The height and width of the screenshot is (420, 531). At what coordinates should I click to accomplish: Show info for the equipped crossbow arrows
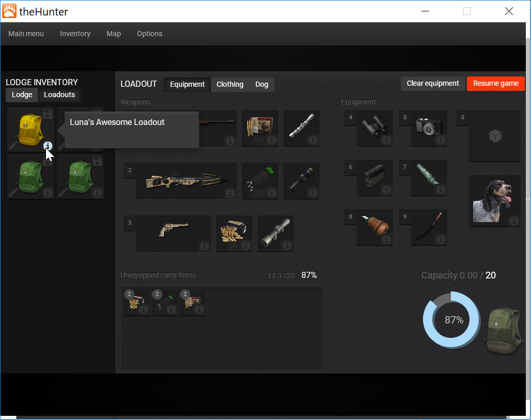tap(271, 193)
